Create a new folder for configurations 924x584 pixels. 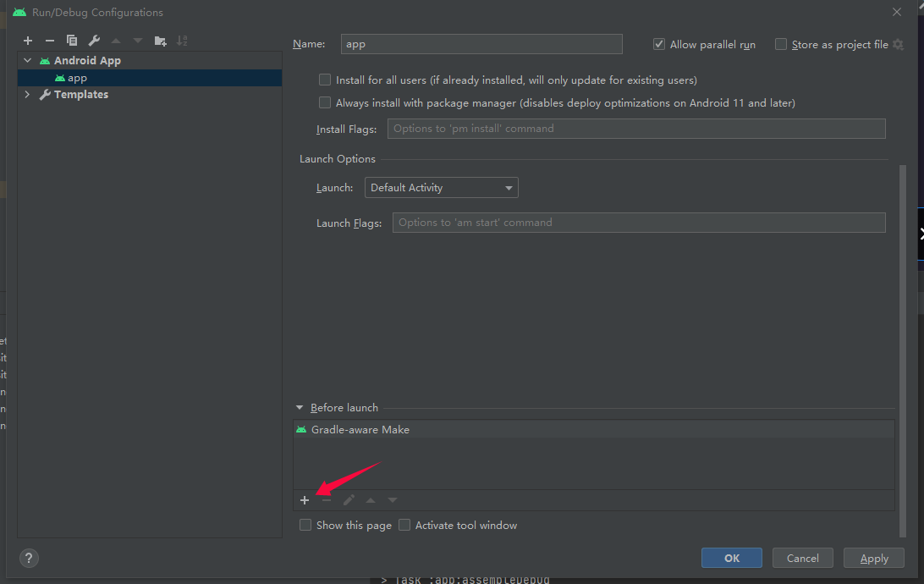click(160, 40)
